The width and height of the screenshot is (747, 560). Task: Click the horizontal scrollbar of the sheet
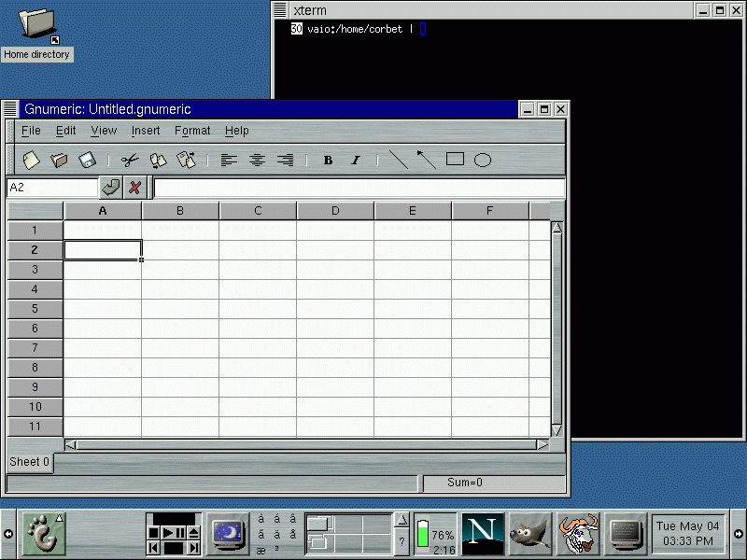[x=306, y=445]
